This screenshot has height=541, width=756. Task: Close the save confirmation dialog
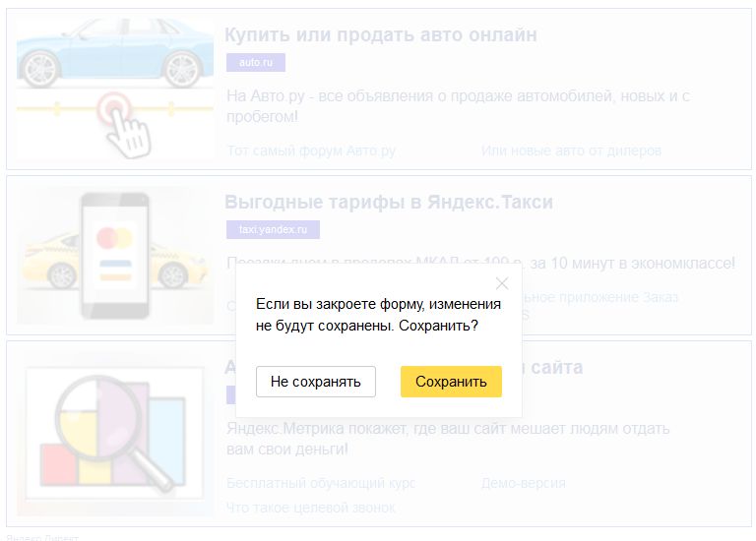[502, 283]
